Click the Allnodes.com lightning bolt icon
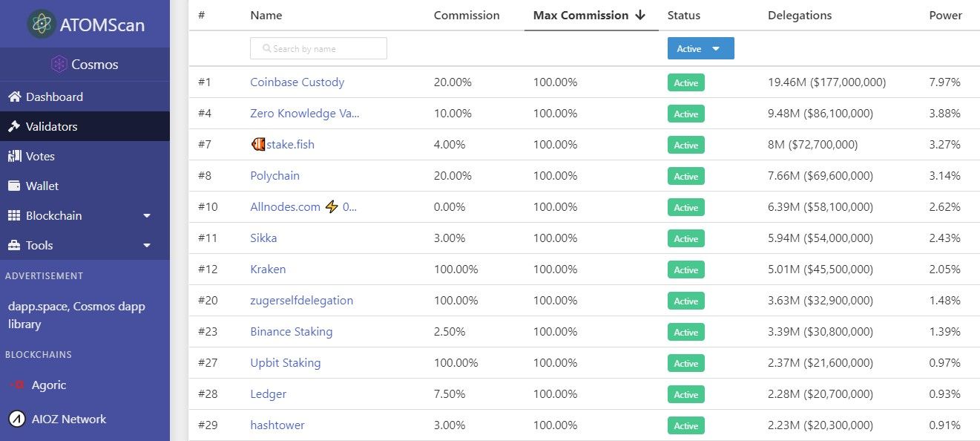Image resolution: width=980 pixels, height=441 pixels. [x=332, y=206]
